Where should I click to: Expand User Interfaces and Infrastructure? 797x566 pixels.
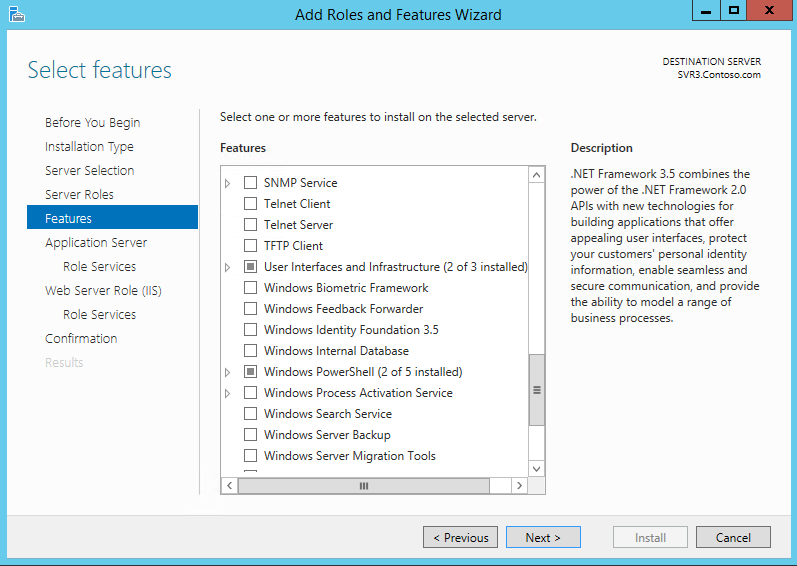(x=228, y=267)
